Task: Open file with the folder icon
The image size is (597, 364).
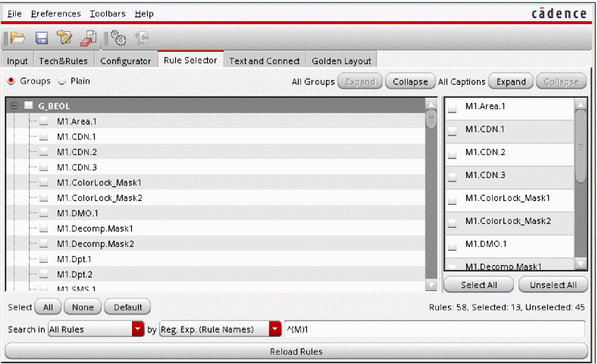Action: (x=18, y=38)
